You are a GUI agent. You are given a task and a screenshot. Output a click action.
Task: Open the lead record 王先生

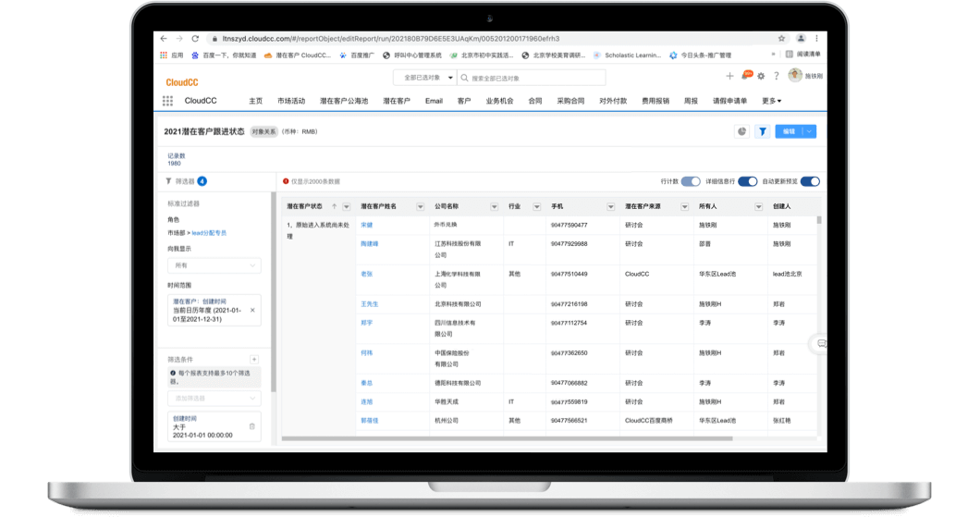tap(370, 304)
